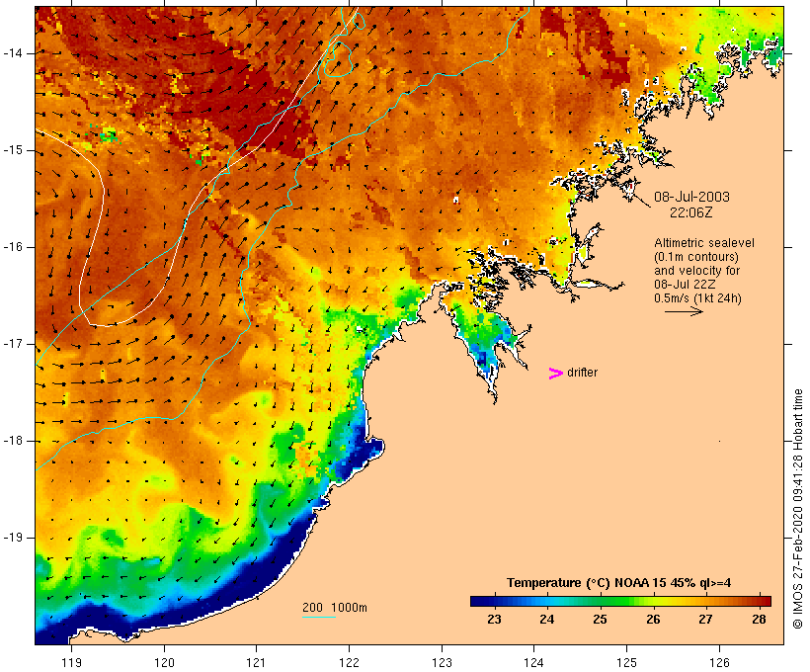Click longitude axis label '120'
The image size is (810, 672).
[x=164, y=662]
